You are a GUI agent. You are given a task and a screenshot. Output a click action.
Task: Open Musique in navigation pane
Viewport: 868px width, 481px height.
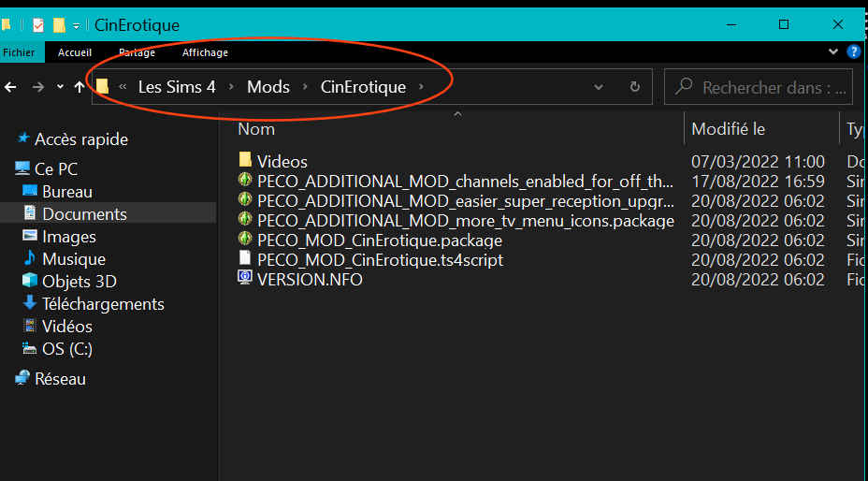click(74, 259)
